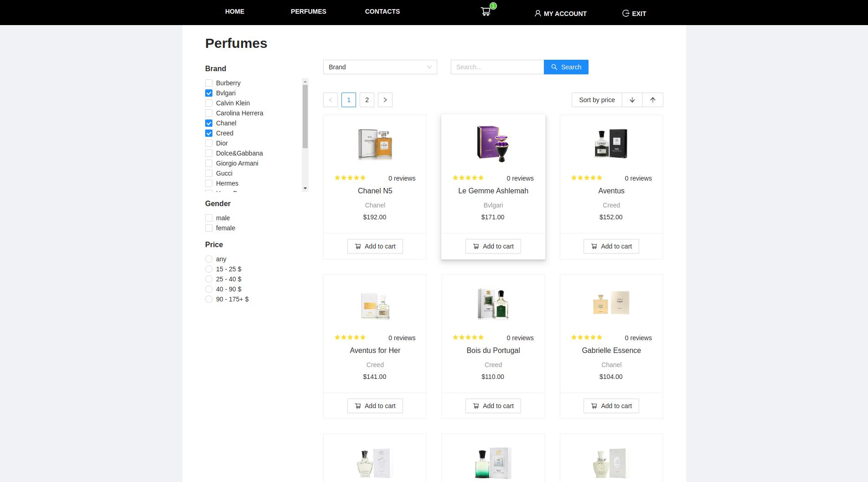Image resolution: width=868 pixels, height=482 pixels.
Task: Check the Dolce&Gabbana brand filter
Action: point(209,153)
